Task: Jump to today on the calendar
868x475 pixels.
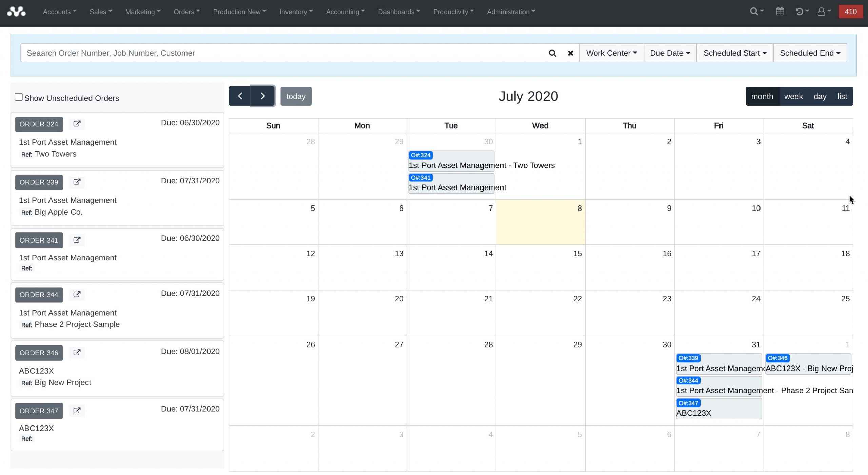Action: (296, 96)
